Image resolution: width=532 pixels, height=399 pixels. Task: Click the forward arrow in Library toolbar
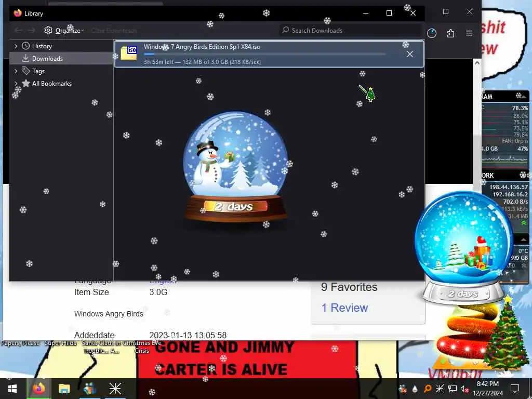pyautogui.click(x=31, y=31)
